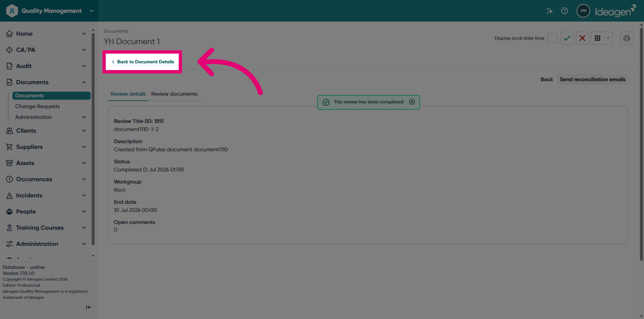Click the Audit clipboard icon
The height and width of the screenshot is (319, 644).
[9, 66]
